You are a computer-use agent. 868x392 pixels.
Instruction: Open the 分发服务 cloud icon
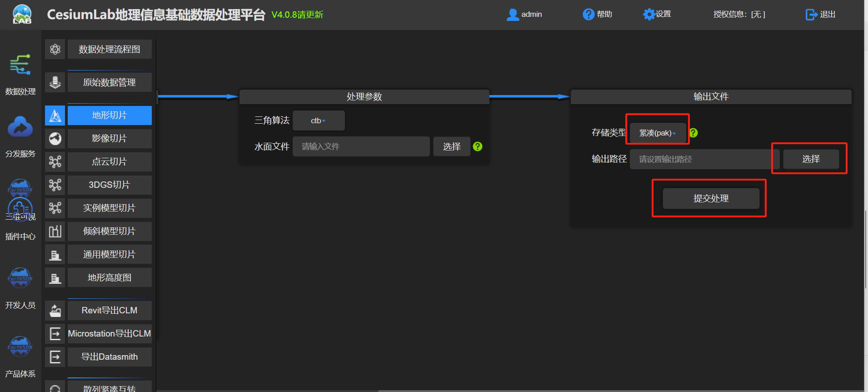[x=20, y=127]
